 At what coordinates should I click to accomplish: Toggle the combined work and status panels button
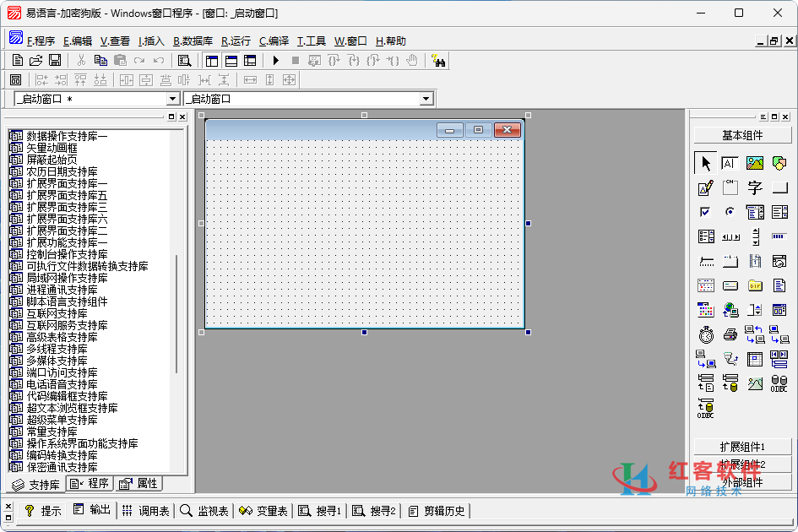point(250,60)
